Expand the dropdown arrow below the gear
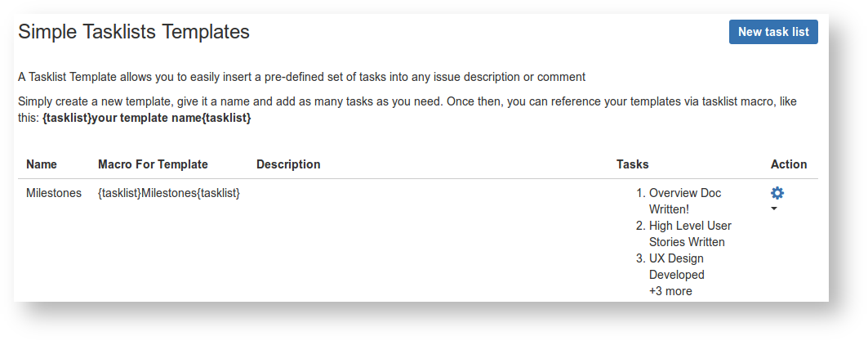This screenshot has width=868, height=341. coord(774,209)
